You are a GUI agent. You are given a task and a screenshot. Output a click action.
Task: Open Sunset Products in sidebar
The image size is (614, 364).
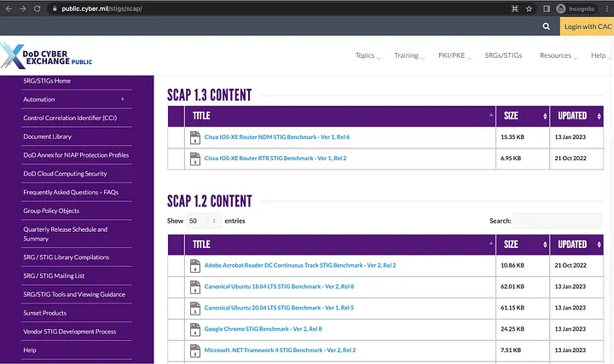click(45, 313)
